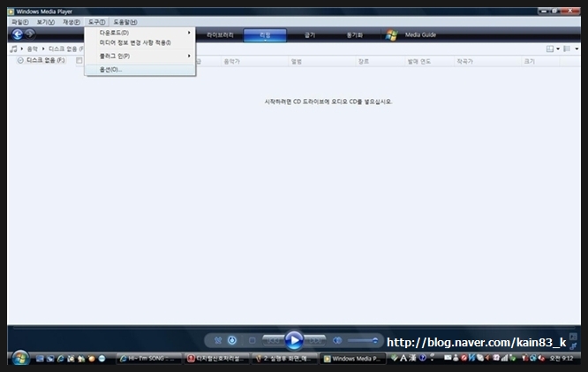Go back with the blue back arrow
588x372 pixels.
(18, 34)
